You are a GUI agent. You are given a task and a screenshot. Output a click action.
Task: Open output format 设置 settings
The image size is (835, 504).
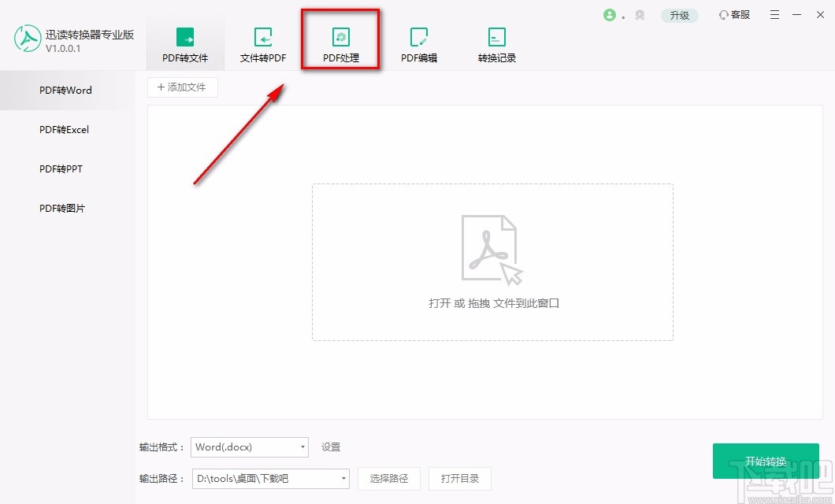[330, 447]
